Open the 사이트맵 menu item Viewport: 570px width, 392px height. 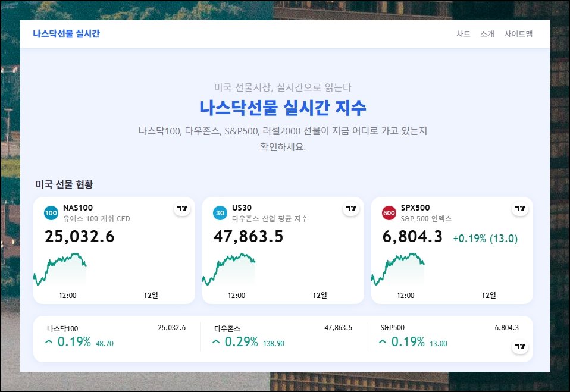518,34
